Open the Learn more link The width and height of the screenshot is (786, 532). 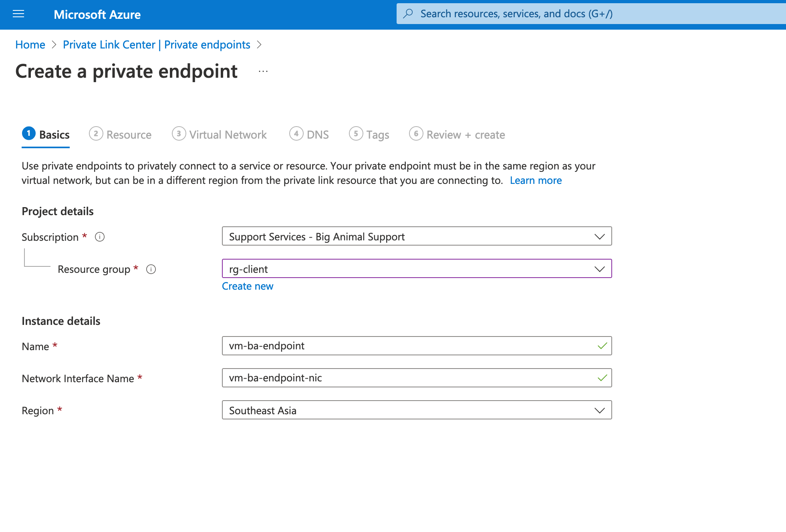pyautogui.click(x=536, y=180)
